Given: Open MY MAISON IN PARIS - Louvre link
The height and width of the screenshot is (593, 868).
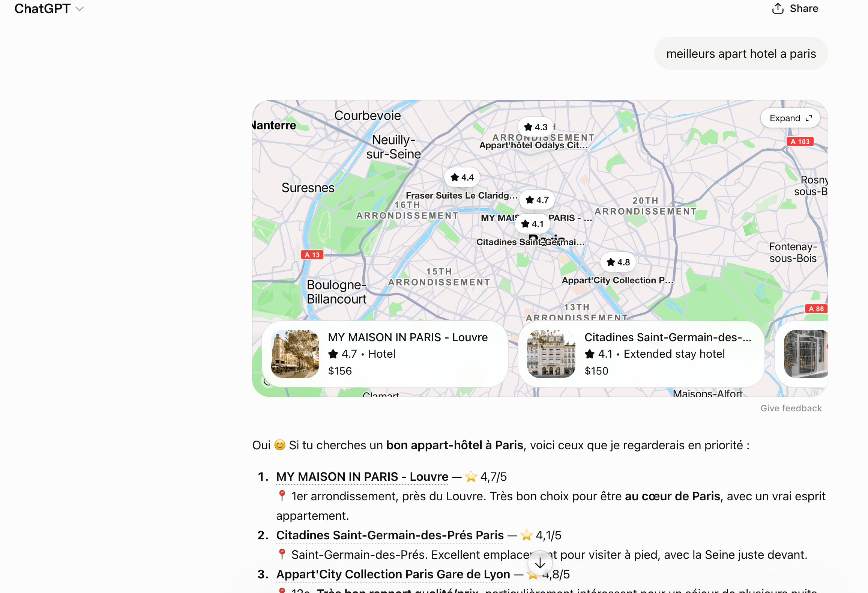Looking at the screenshot, I should click(362, 477).
